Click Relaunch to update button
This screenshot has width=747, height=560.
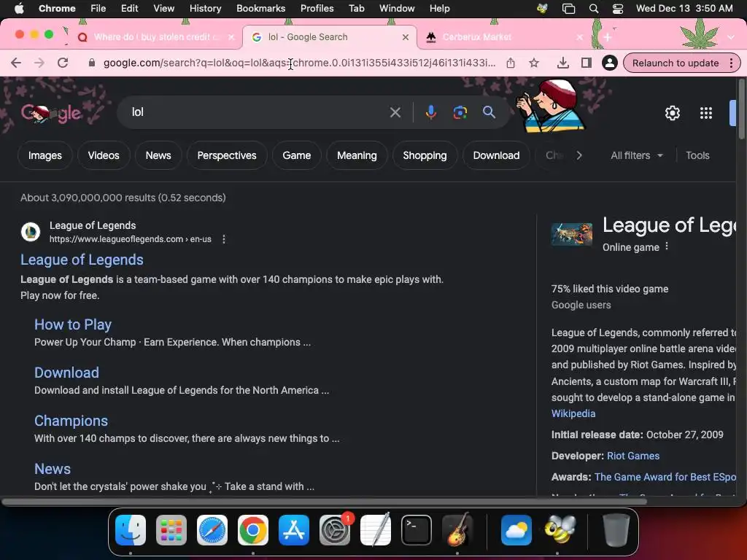click(x=675, y=63)
